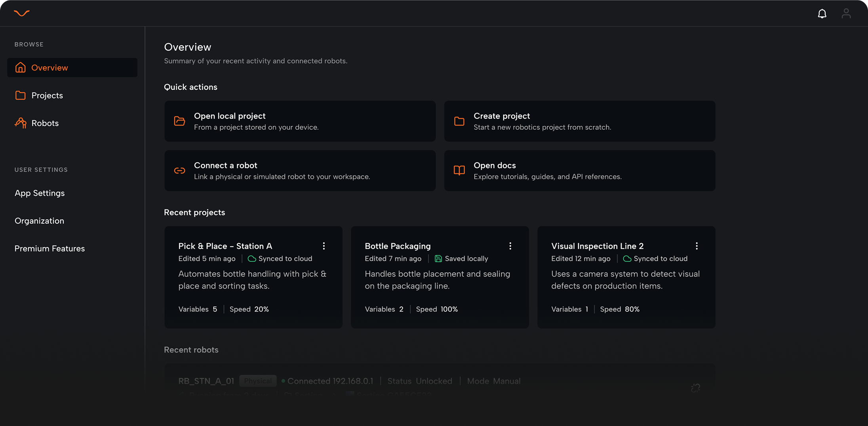Open options menu for Pick & Place project
The image size is (868, 426).
click(x=324, y=246)
